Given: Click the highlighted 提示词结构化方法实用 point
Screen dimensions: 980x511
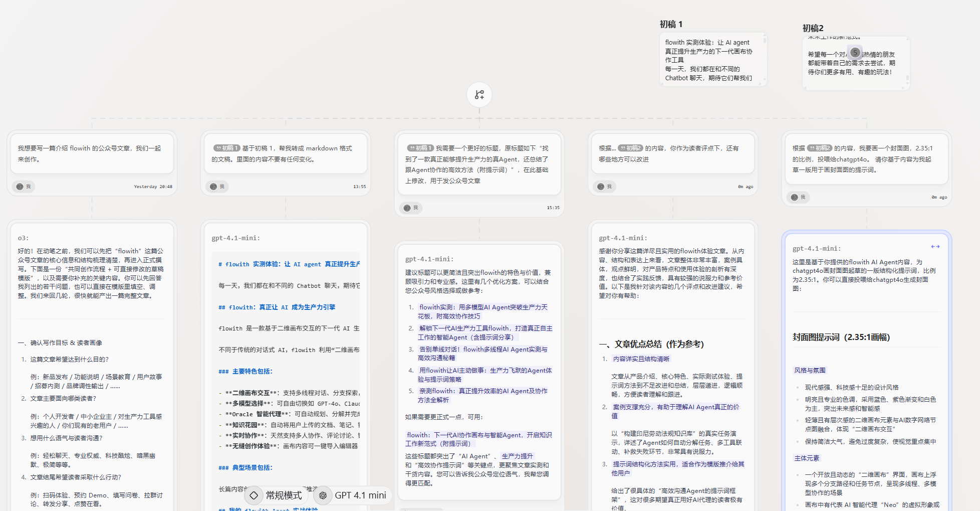Looking at the screenshot, I should click(x=677, y=468).
